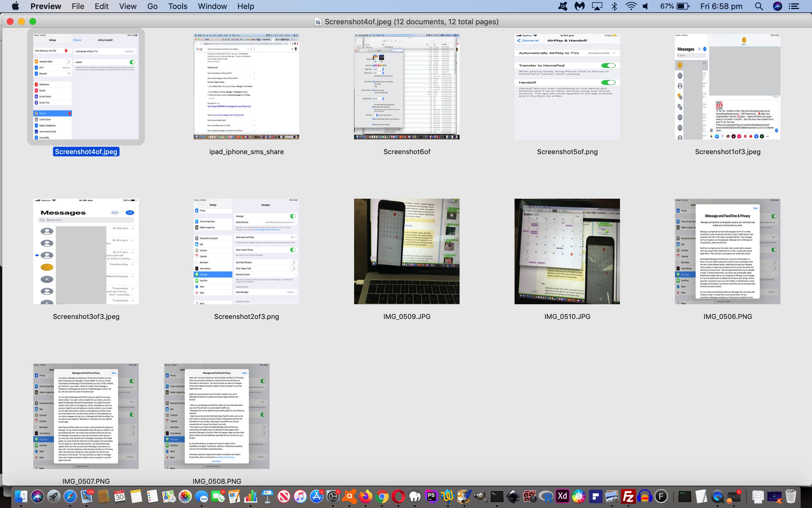Open Music app in the Dock
This screenshot has width=812, height=508.
(x=300, y=496)
